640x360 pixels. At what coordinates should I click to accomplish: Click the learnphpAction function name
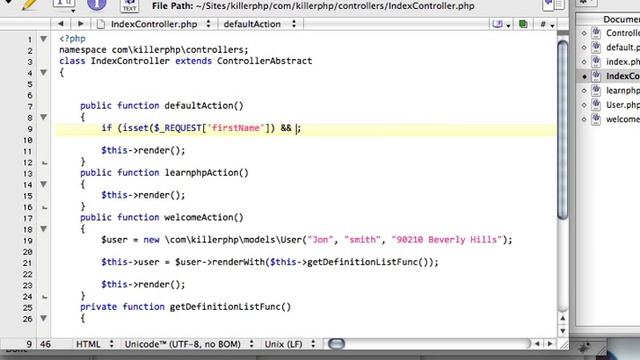tap(207, 173)
